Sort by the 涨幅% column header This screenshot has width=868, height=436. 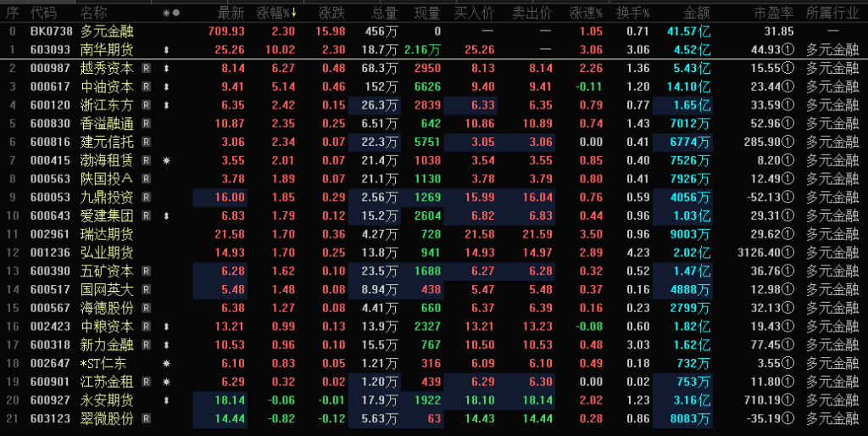[x=277, y=13]
